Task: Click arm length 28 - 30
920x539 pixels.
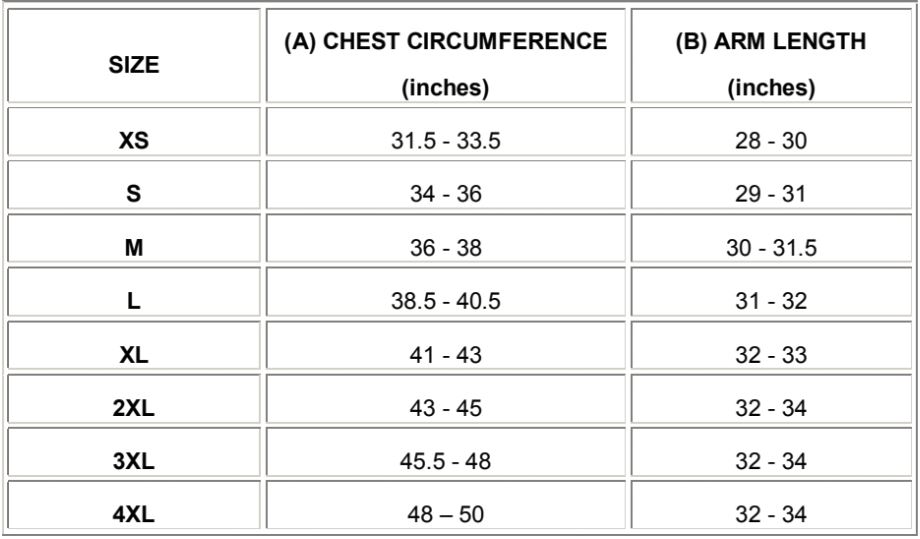Action: point(771,141)
